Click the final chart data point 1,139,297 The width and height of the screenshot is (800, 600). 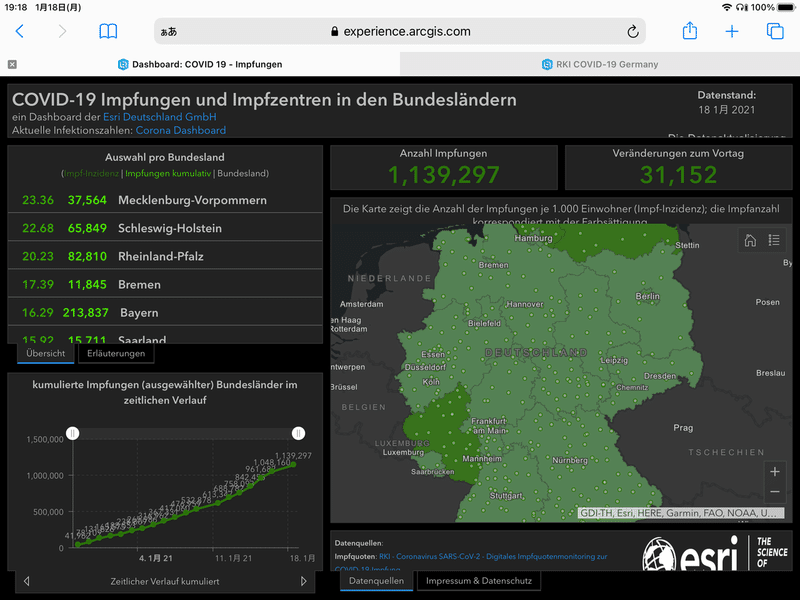click(x=293, y=464)
